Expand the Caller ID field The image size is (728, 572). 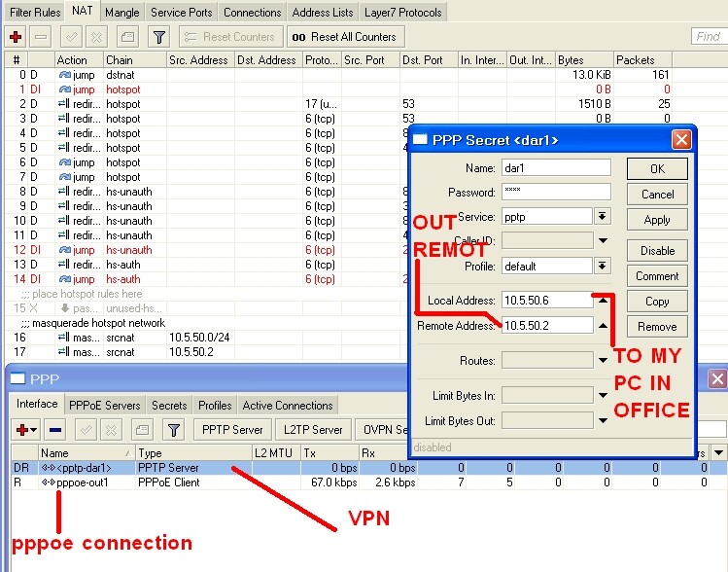pos(603,240)
